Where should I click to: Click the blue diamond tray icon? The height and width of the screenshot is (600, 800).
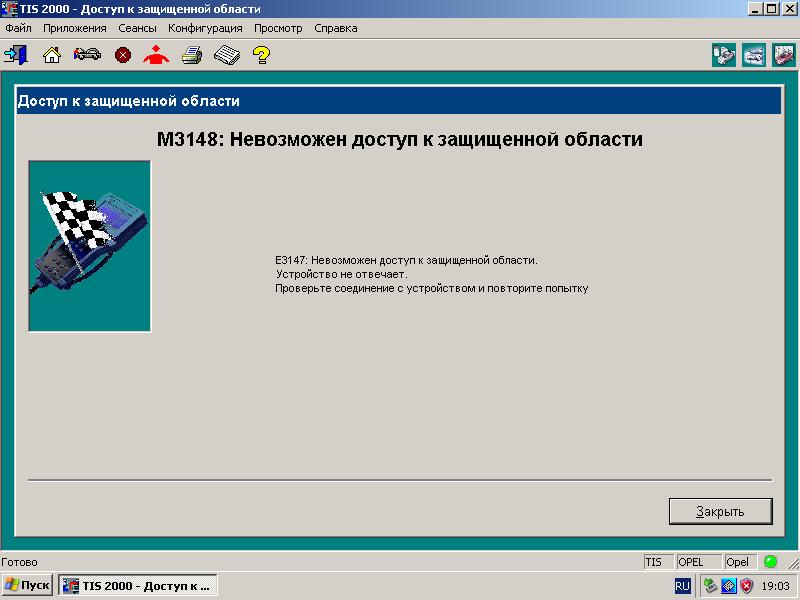729,586
